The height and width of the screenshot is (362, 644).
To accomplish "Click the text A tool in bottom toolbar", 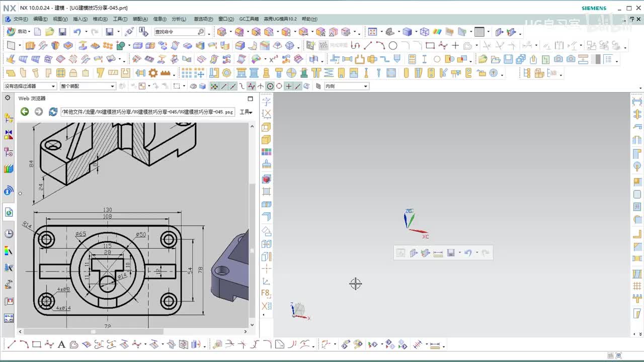I will (61, 345).
